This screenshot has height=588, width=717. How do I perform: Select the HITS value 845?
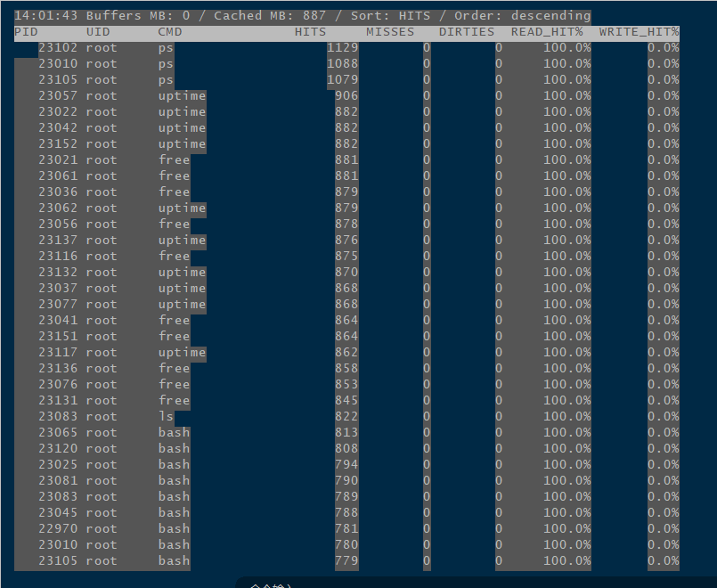click(x=346, y=401)
